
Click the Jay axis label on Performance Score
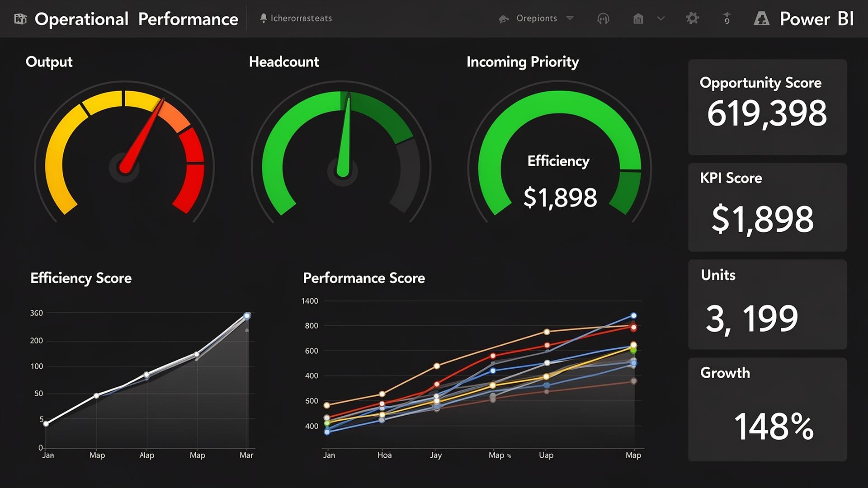point(436,455)
